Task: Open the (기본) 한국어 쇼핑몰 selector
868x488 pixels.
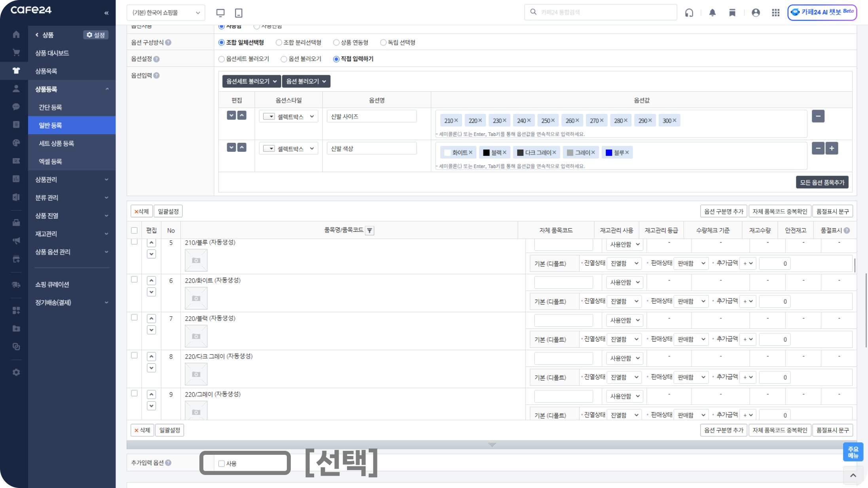Action: 166,13
